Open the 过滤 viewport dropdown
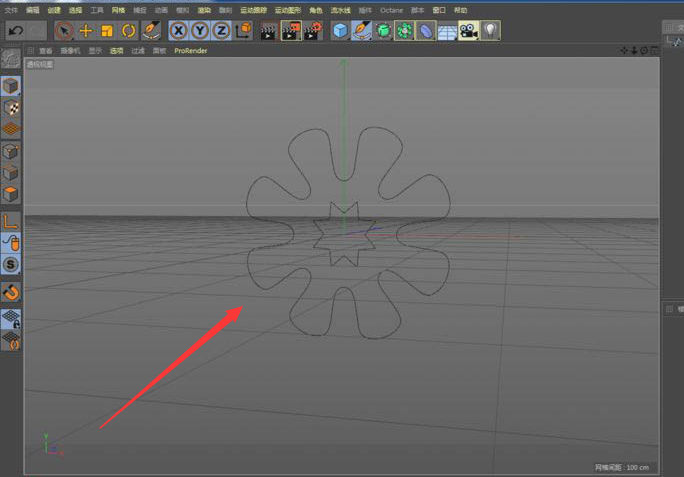Image resolution: width=684 pixels, height=477 pixels. tap(138, 50)
